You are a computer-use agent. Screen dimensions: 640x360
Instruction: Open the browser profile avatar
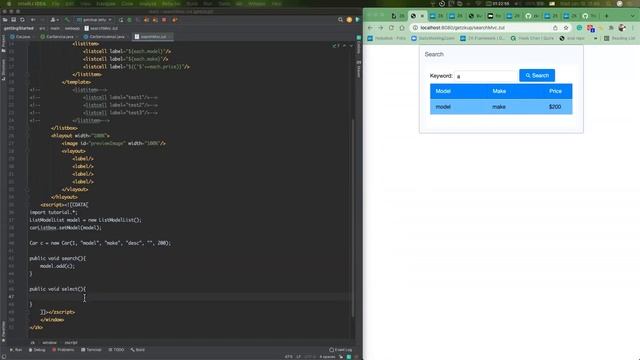coord(622,28)
